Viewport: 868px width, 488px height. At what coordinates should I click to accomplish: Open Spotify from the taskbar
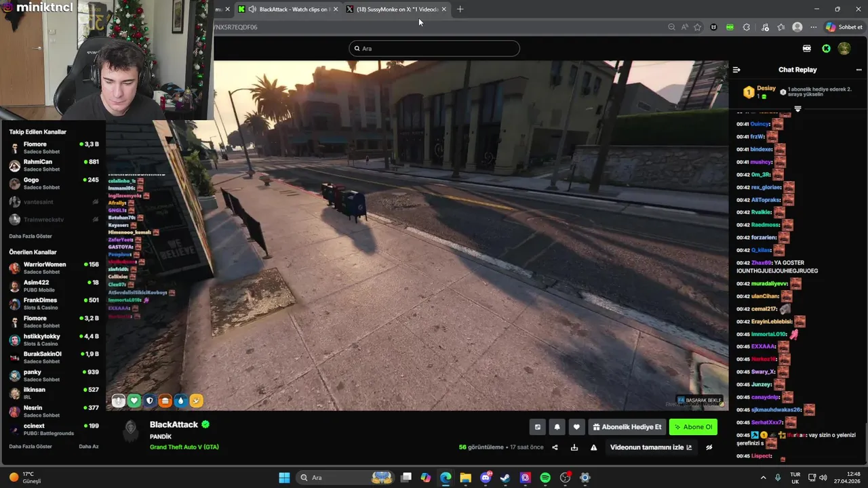(545, 478)
